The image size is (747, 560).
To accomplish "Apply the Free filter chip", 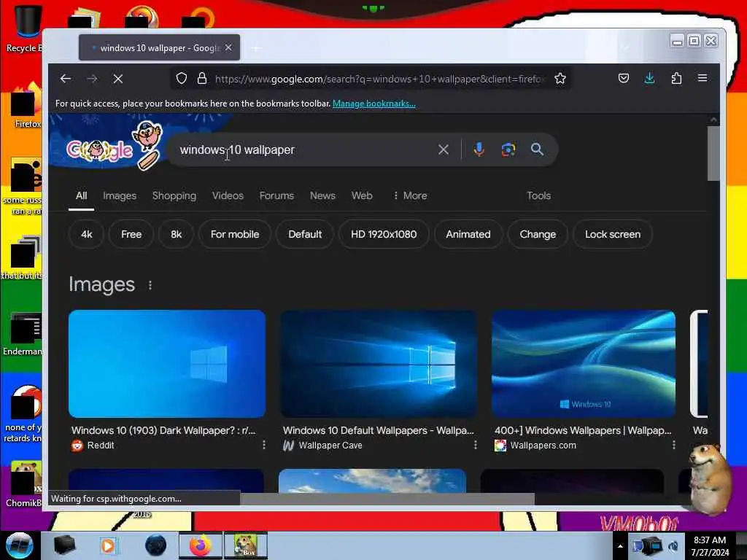I will click(x=131, y=234).
